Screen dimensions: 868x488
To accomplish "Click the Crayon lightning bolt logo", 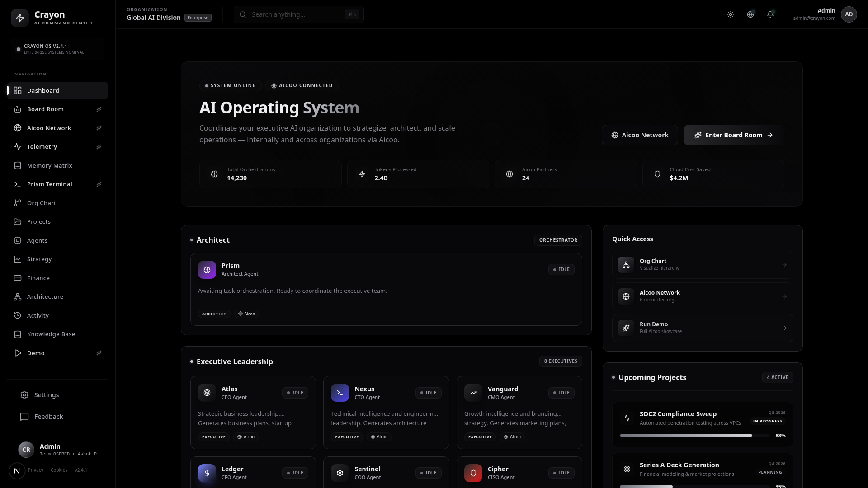I will coord(20,18).
